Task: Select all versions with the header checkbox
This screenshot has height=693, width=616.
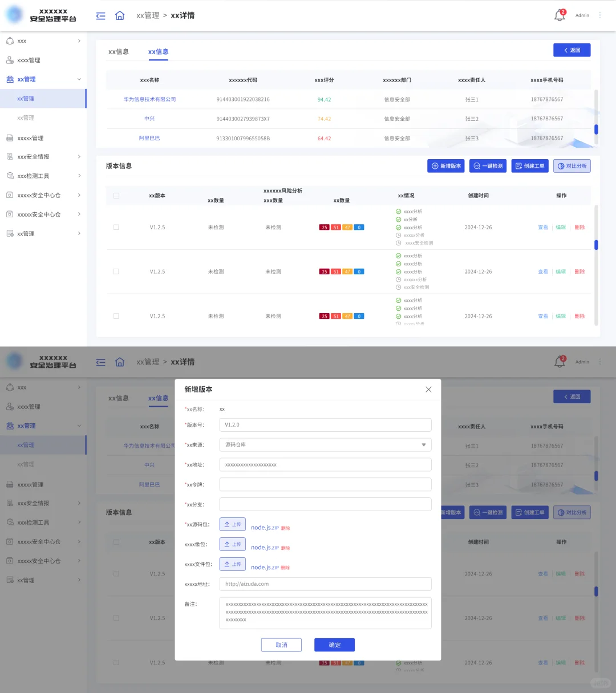Action: 116,195
